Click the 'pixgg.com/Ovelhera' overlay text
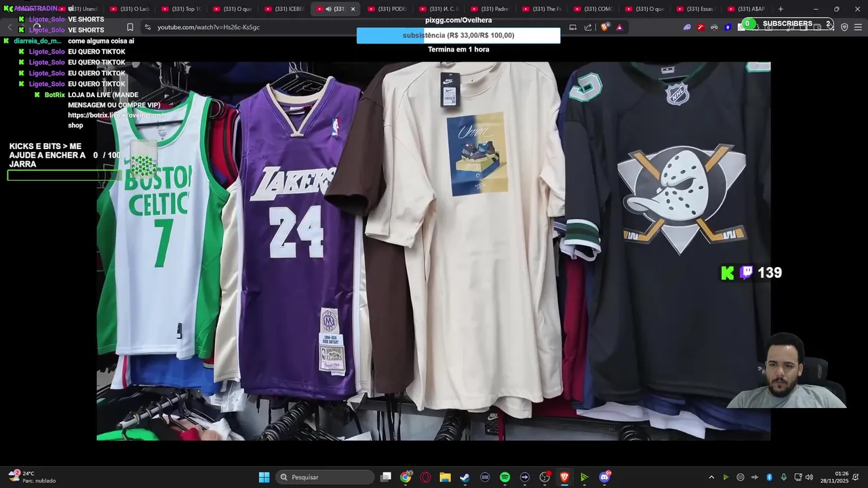This screenshot has width=868, height=488. [458, 20]
